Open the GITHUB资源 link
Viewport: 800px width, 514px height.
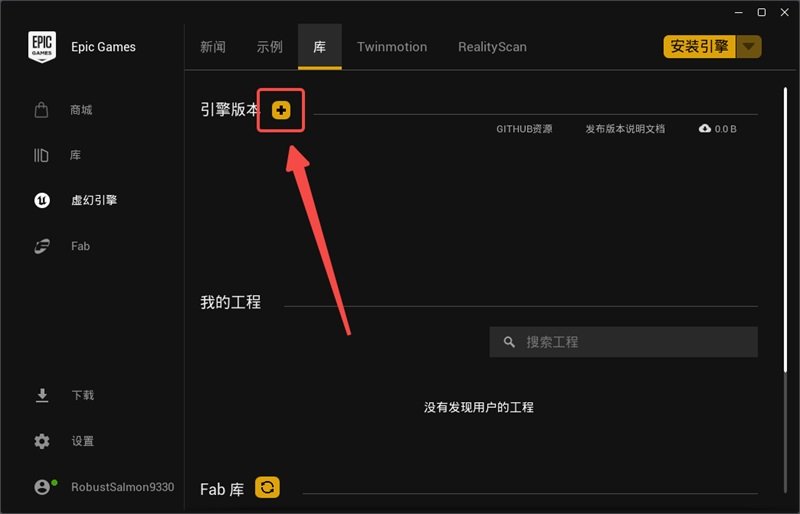coord(524,129)
